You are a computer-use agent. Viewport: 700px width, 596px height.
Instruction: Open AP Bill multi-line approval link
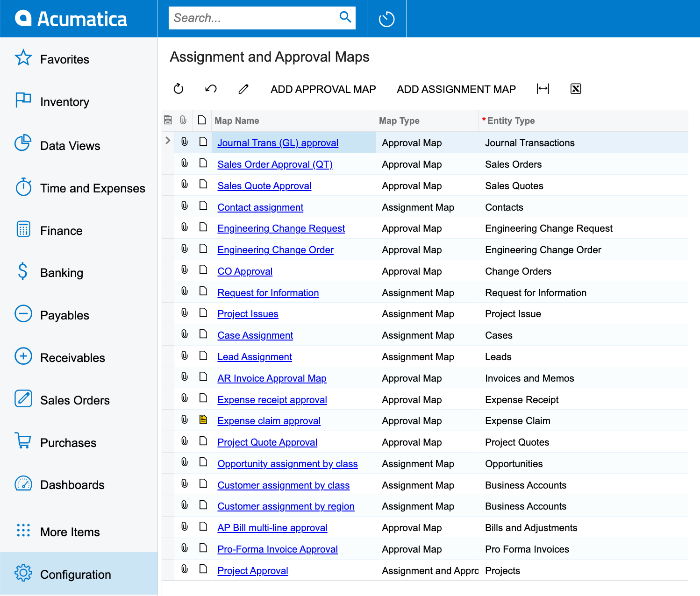coord(272,528)
